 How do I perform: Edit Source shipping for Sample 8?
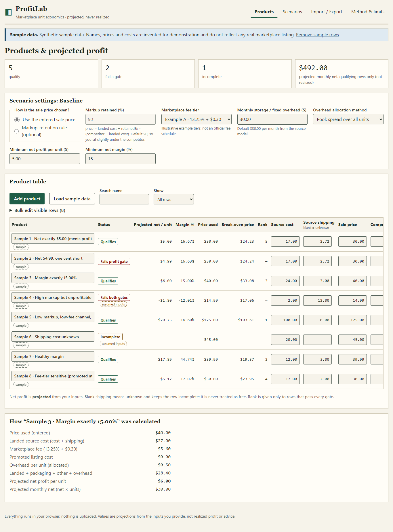(317, 379)
